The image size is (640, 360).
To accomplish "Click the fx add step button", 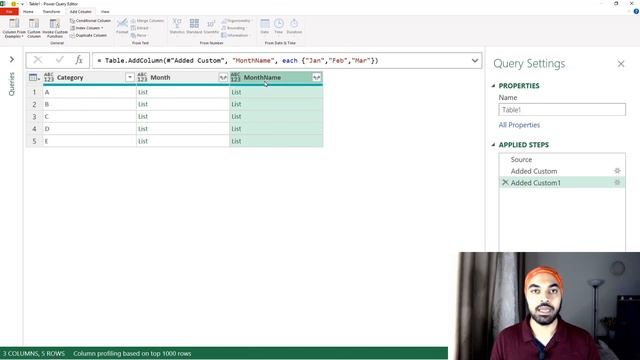I will pos(79,60).
